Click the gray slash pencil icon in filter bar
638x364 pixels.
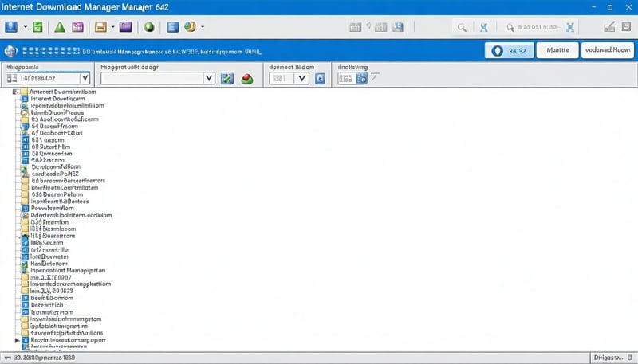point(375,76)
